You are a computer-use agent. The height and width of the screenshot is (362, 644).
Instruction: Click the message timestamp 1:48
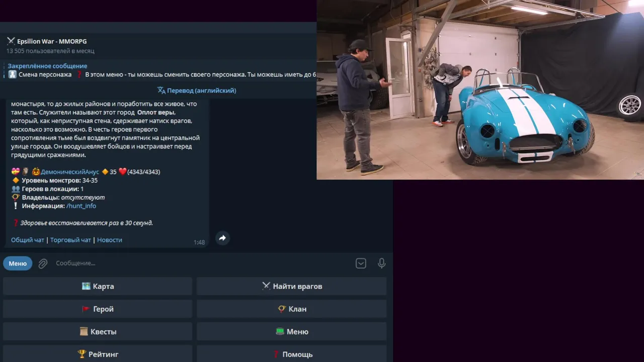tap(199, 242)
